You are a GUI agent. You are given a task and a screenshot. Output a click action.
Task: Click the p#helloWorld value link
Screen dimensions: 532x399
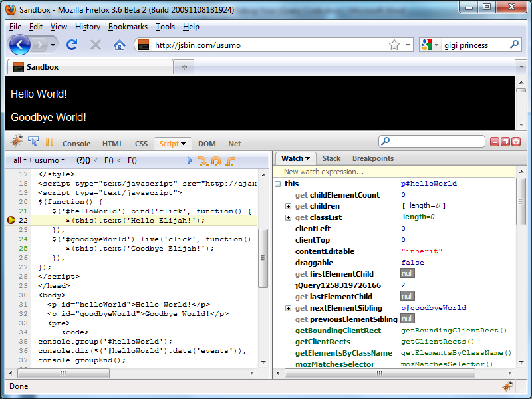[x=428, y=184]
